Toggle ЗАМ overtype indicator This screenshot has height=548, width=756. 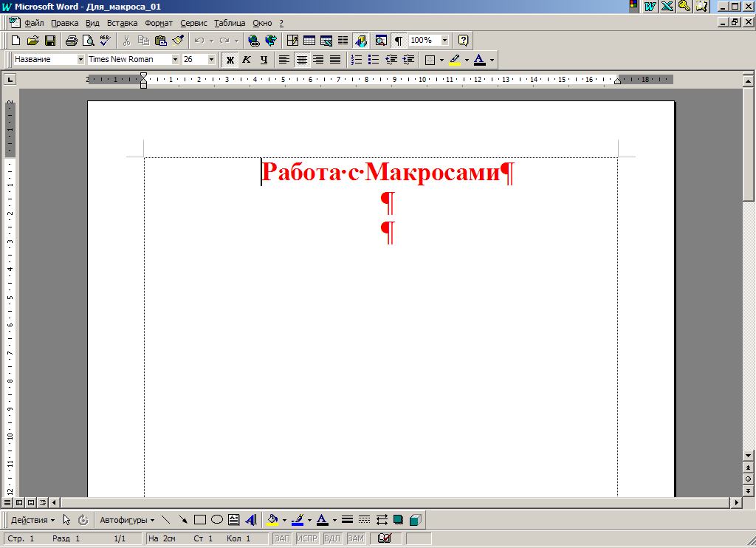[x=355, y=538]
